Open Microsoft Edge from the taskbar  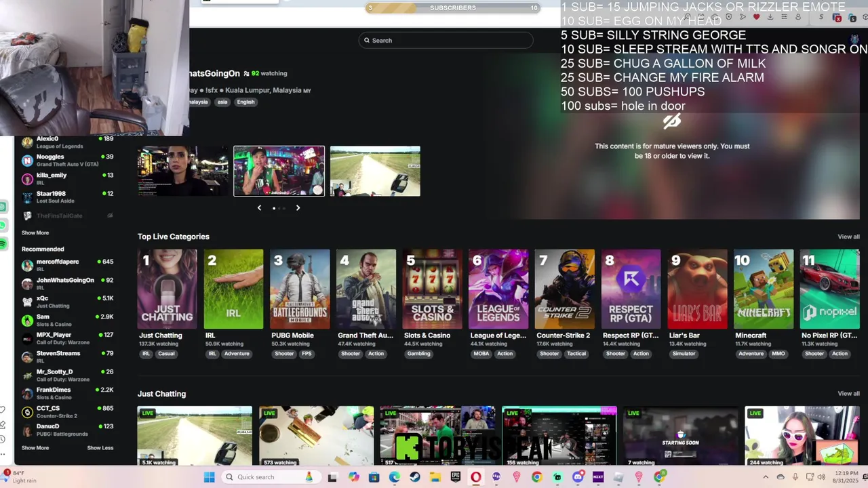[394, 477]
